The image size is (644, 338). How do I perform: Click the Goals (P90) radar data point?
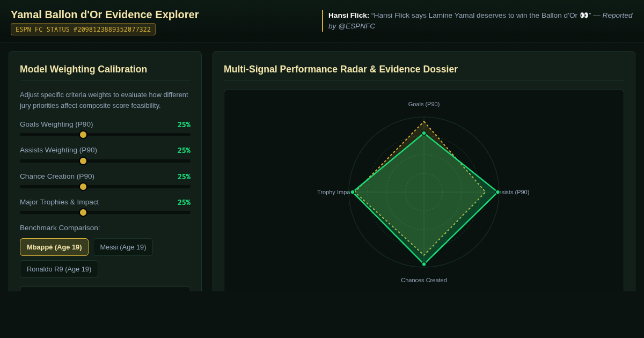point(424,133)
